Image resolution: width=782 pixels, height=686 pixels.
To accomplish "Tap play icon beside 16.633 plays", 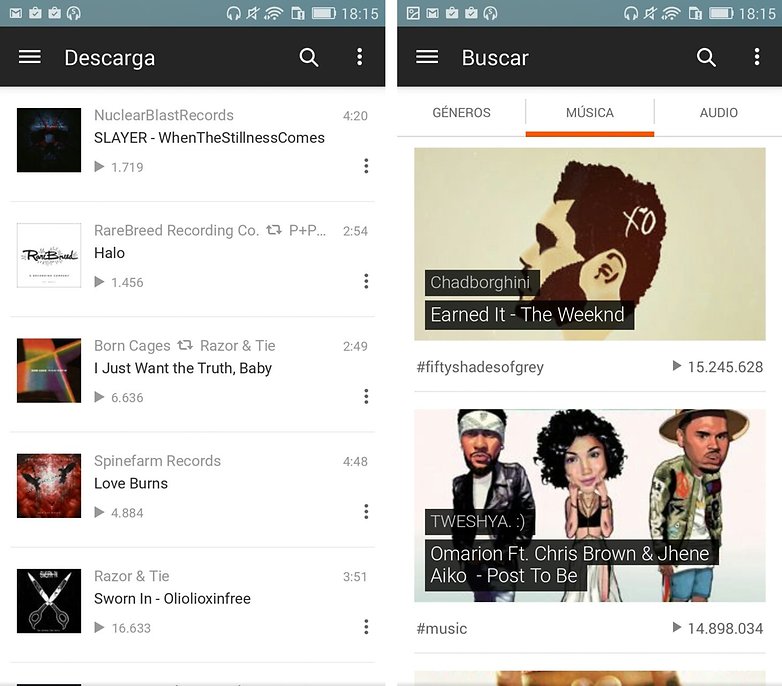I will click(x=99, y=627).
